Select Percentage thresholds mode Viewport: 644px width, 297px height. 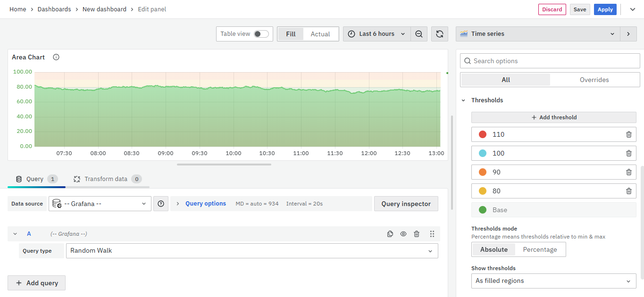(540, 249)
